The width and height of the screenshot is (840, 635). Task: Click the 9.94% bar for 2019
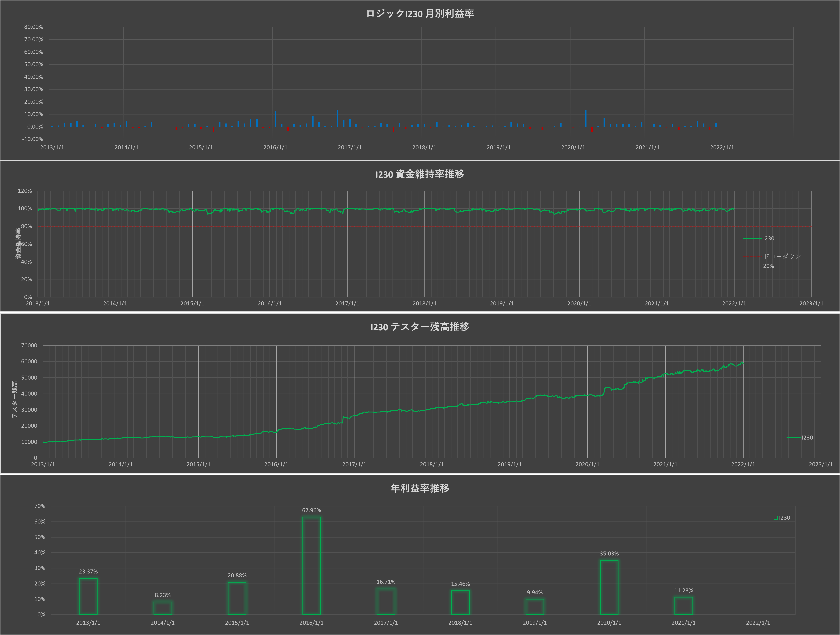point(535,607)
